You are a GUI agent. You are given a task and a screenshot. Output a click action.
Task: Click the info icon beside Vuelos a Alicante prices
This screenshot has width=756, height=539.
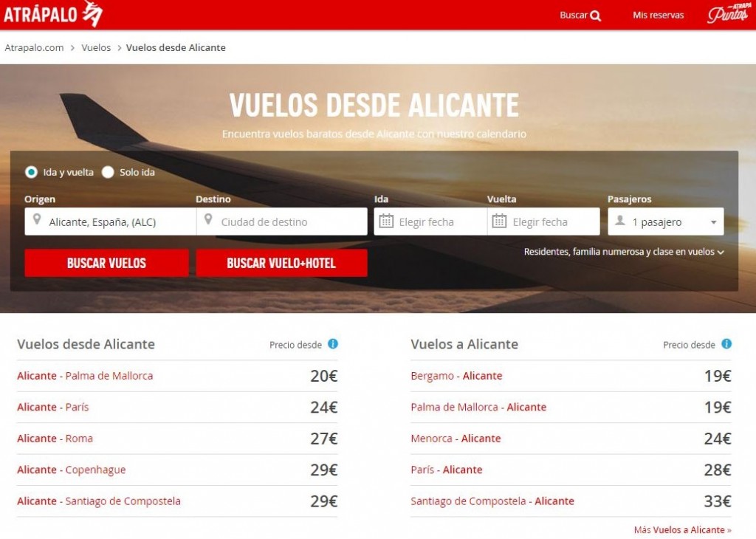click(x=726, y=344)
